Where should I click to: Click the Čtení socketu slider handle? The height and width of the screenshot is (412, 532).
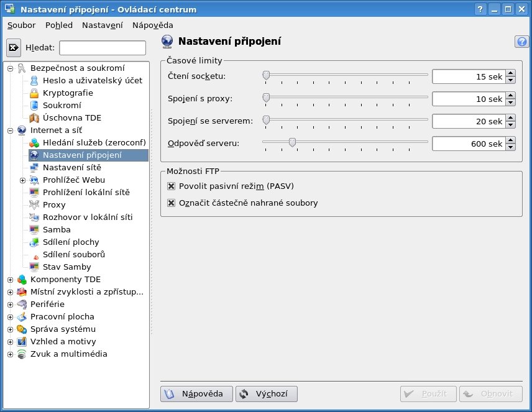coord(267,75)
